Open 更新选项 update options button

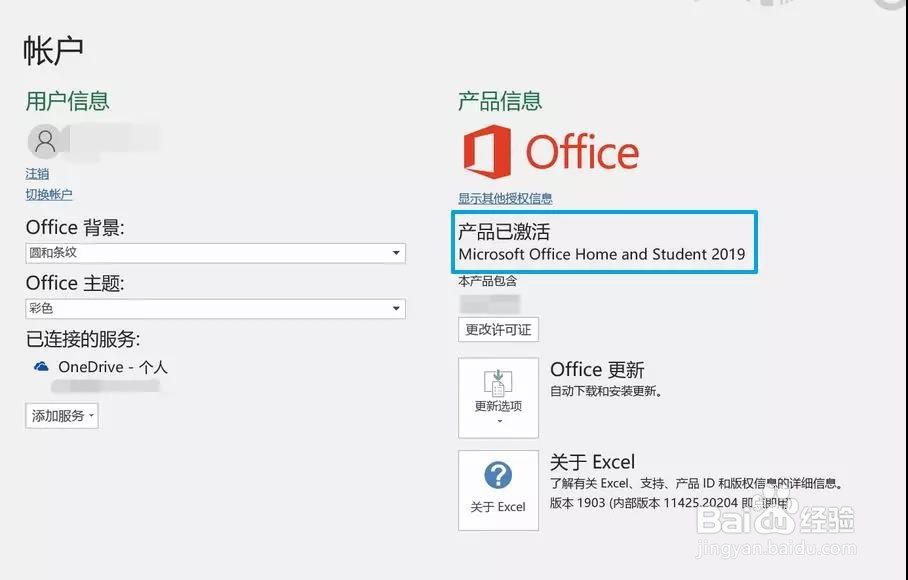(498, 397)
